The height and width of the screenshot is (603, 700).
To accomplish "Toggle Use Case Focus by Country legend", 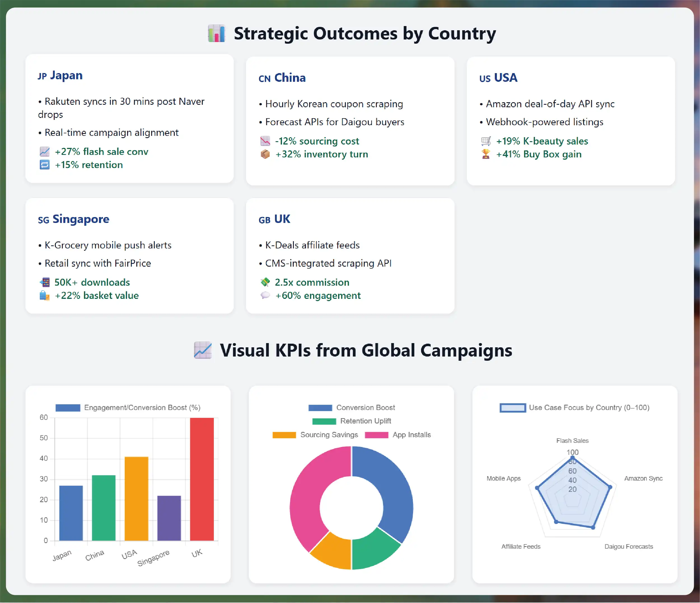I will pyautogui.click(x=574, y=408).
